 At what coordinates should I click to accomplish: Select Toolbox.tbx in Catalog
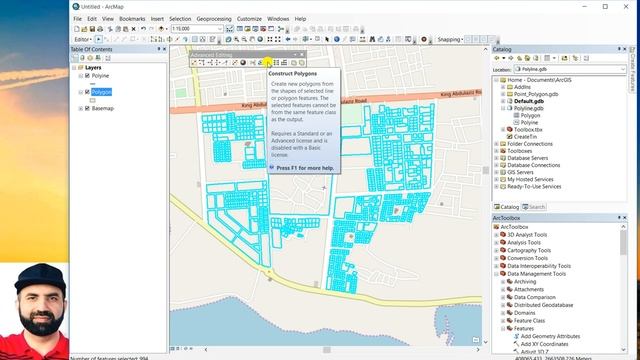(528, 130)
